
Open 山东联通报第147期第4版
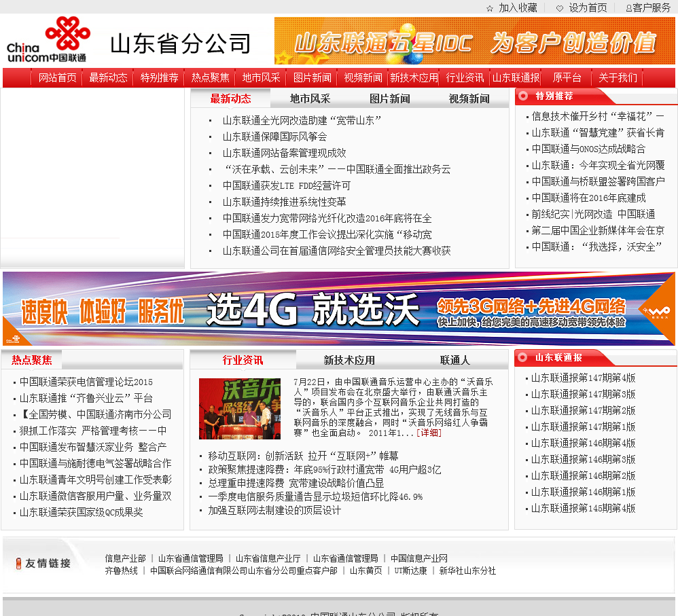584,378
